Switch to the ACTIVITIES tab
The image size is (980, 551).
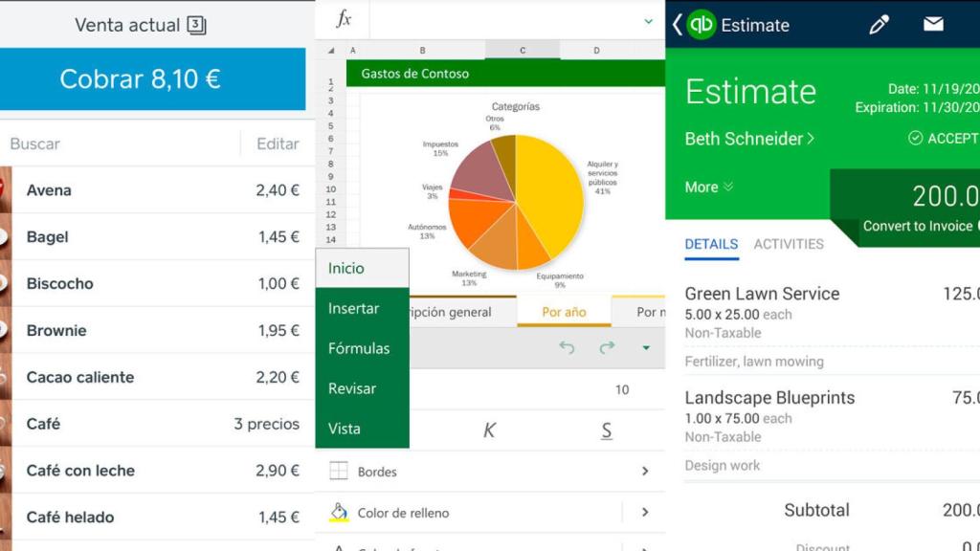pyautogui.click(x=789, y=244)
